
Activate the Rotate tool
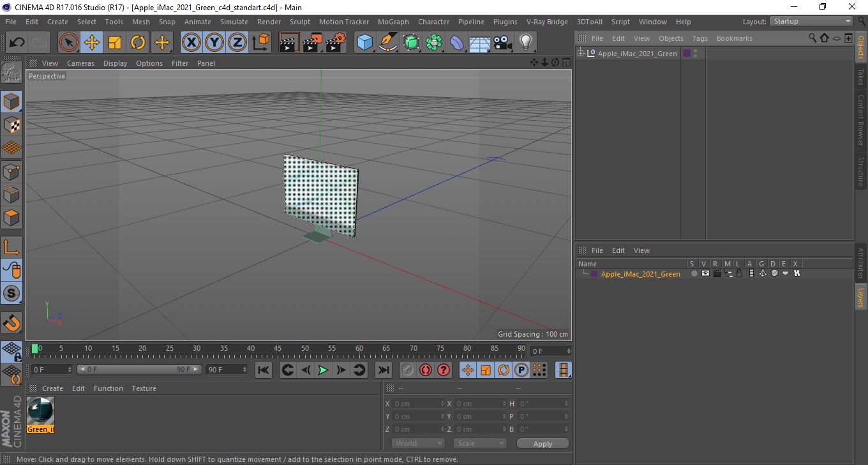138,43
